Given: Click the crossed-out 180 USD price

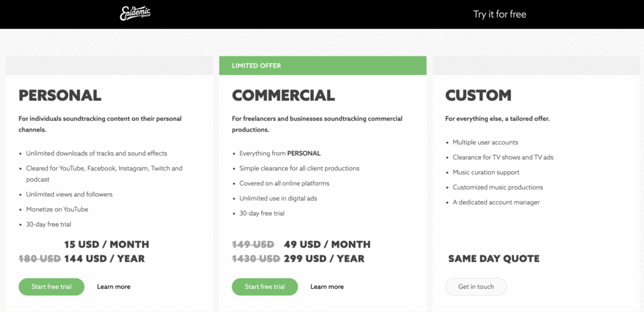Looking at the screenshot, I should pos(40,259).
